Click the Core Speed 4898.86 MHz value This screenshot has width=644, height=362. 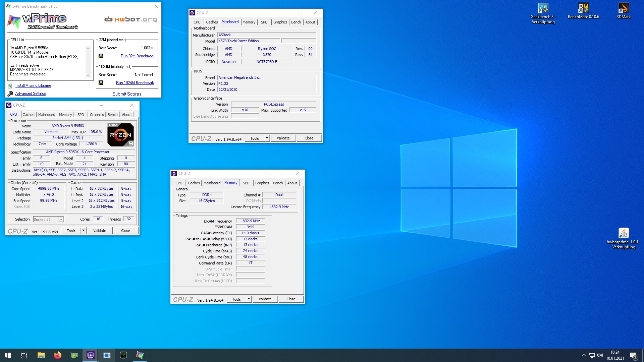coord(49,189)
